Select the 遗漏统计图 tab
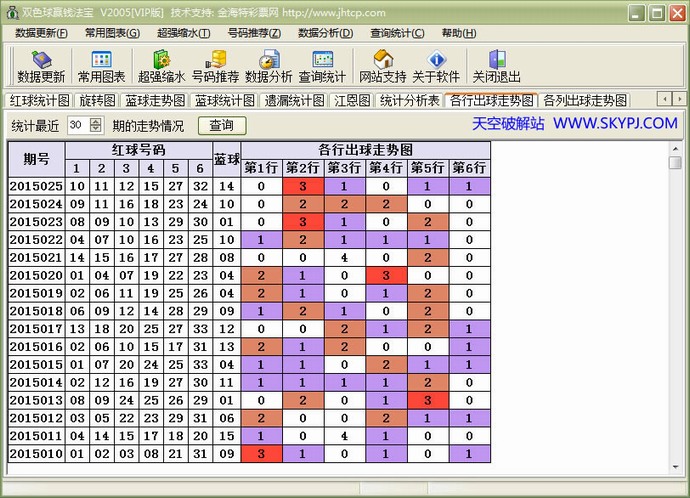 [x=294, y=100]
